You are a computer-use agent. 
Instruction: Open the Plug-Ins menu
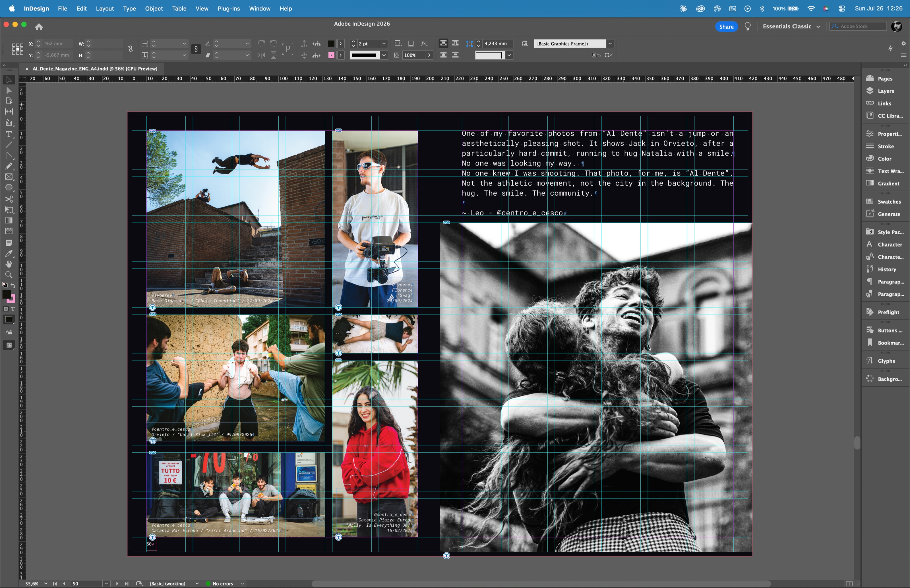[x=229, y=9]
